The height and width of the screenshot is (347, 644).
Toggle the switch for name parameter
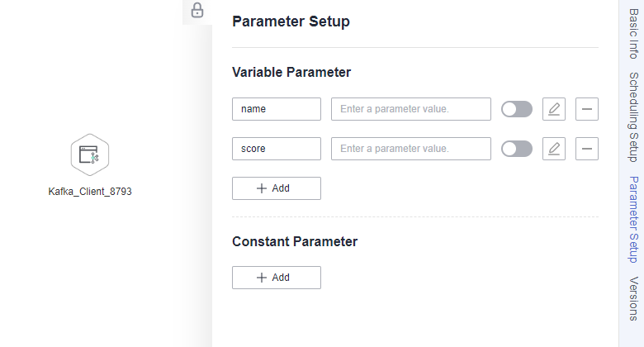coord(517,109)
